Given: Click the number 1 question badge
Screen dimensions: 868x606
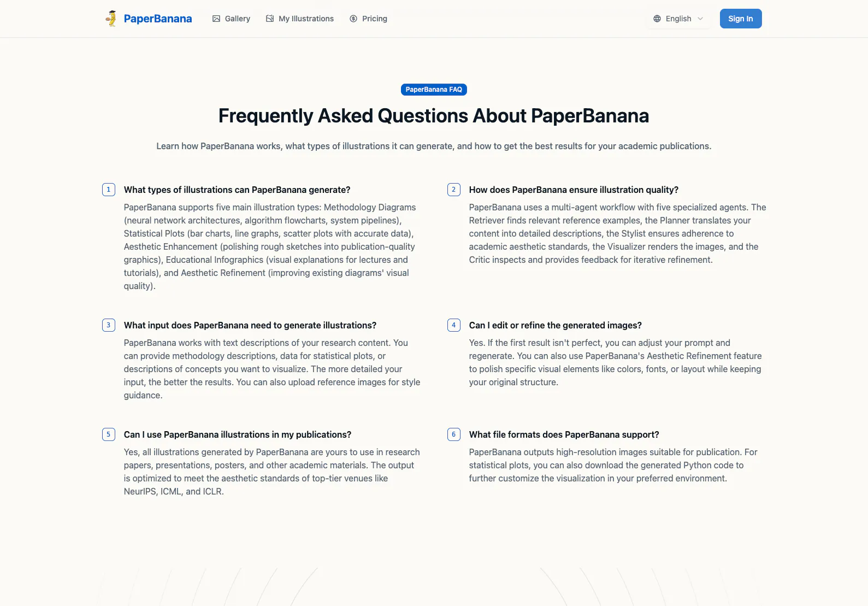Looking at the screenshot, I should tap(109, 190).
